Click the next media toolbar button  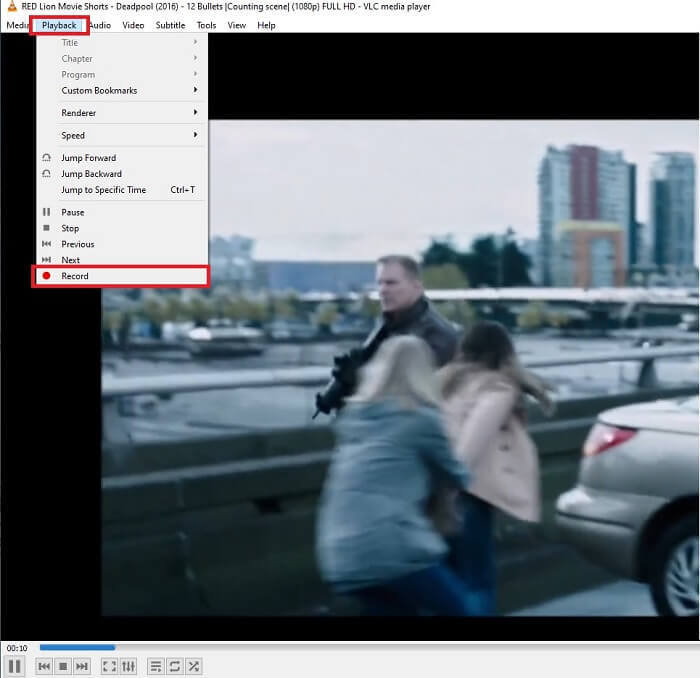[82, 666]
